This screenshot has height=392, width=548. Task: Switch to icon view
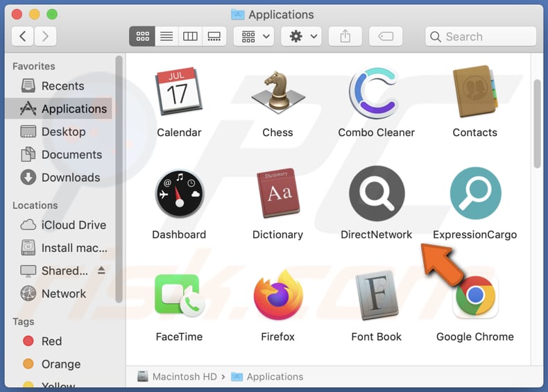pos(142,36)
